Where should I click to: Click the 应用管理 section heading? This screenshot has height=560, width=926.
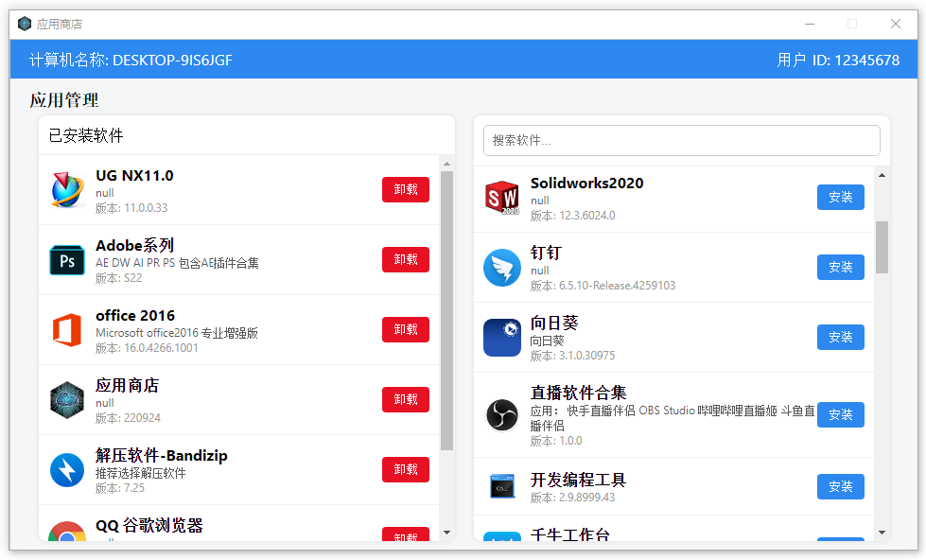click(64, 100)
